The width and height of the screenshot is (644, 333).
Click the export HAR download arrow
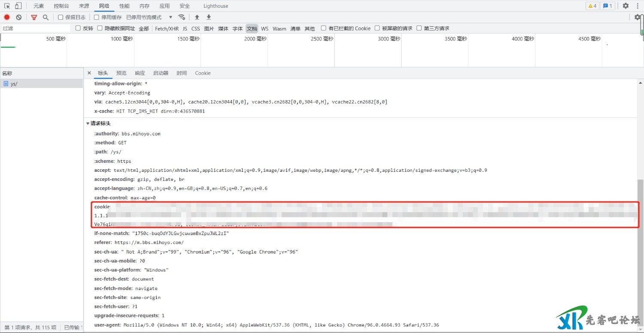coord(209,17)
